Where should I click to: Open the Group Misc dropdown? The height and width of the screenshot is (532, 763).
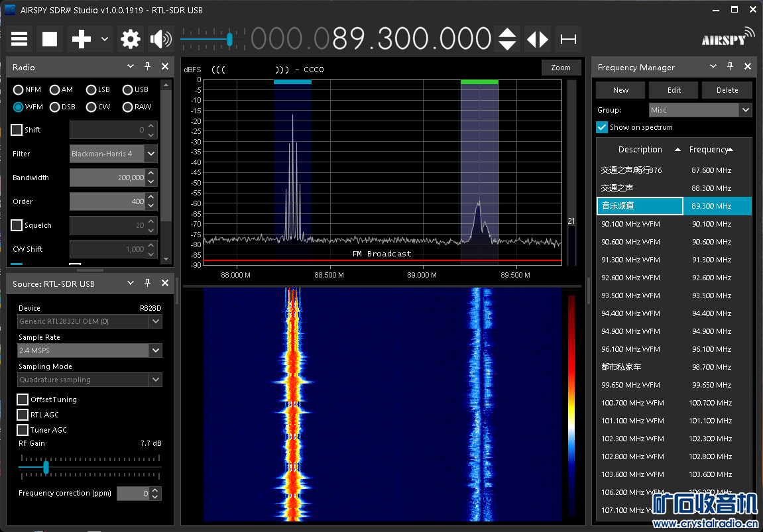[x=746, y=110]
